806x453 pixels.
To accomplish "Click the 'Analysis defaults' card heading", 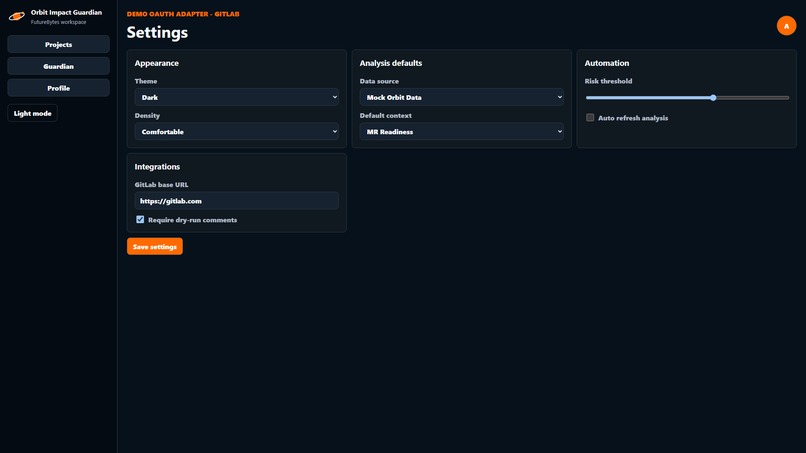I will pos(391,63).
